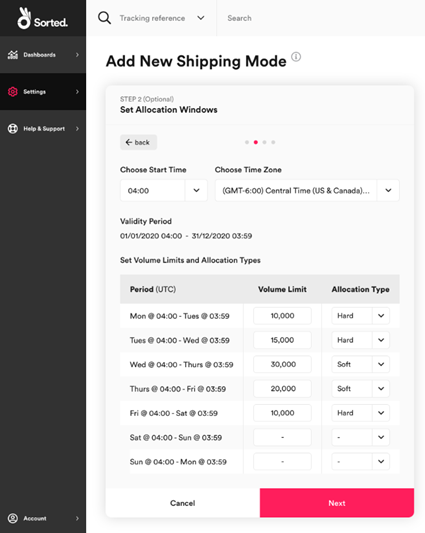
Task: Click the Volume Limit column header
Action: click(282, 289)
